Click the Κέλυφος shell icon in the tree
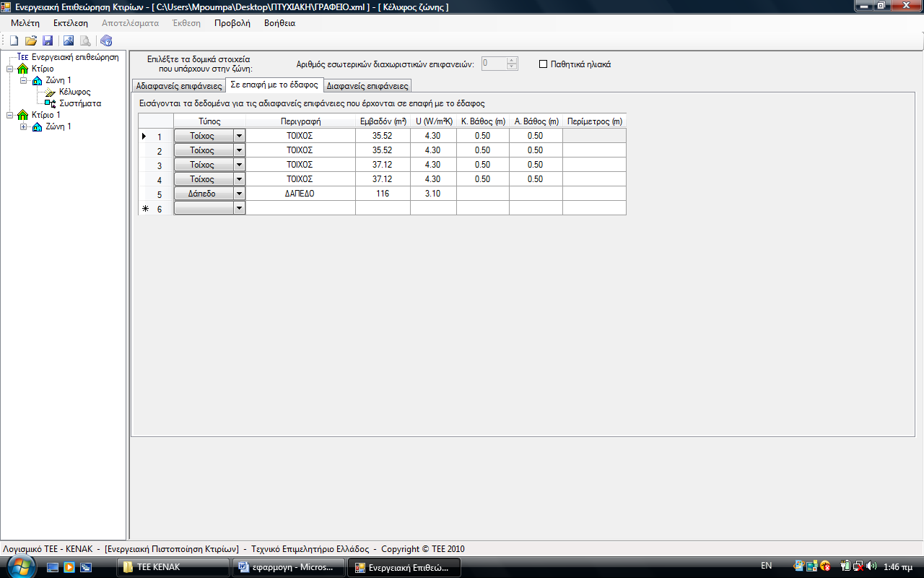This screenshot has height=578, width=924. (50, 92)
